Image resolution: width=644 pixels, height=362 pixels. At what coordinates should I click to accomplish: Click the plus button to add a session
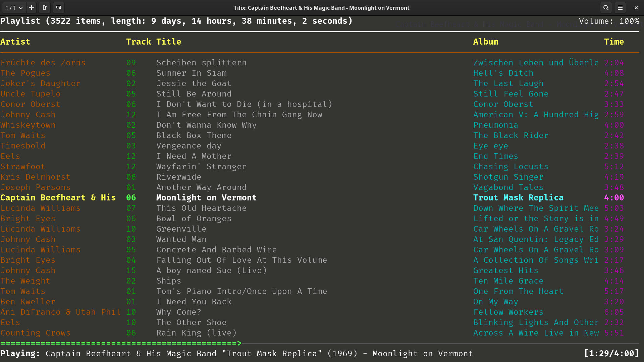[32, 8]
